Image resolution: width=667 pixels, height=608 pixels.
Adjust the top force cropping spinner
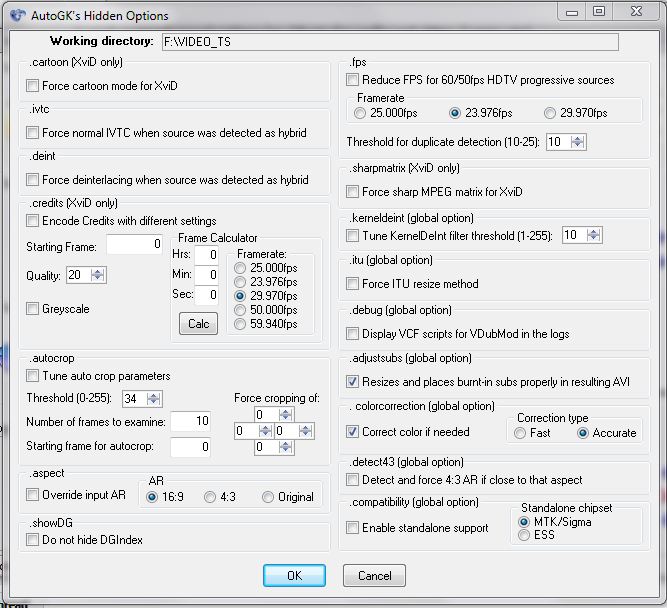[285, 414]
